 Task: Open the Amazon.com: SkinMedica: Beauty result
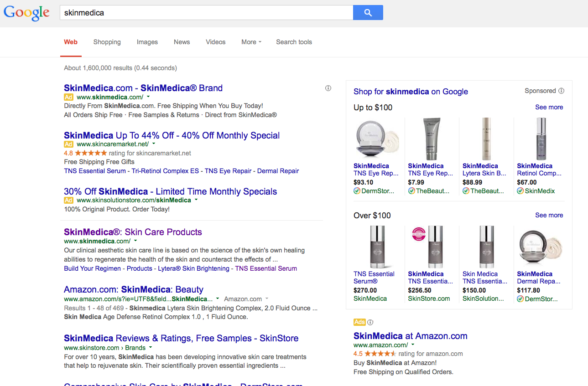click(133, 289)
